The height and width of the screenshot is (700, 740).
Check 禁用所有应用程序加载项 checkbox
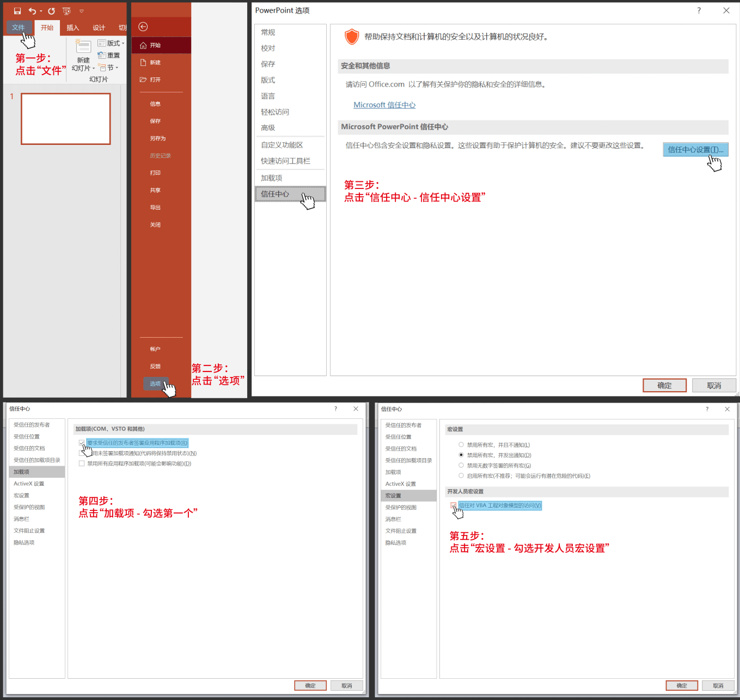(82, 464)
